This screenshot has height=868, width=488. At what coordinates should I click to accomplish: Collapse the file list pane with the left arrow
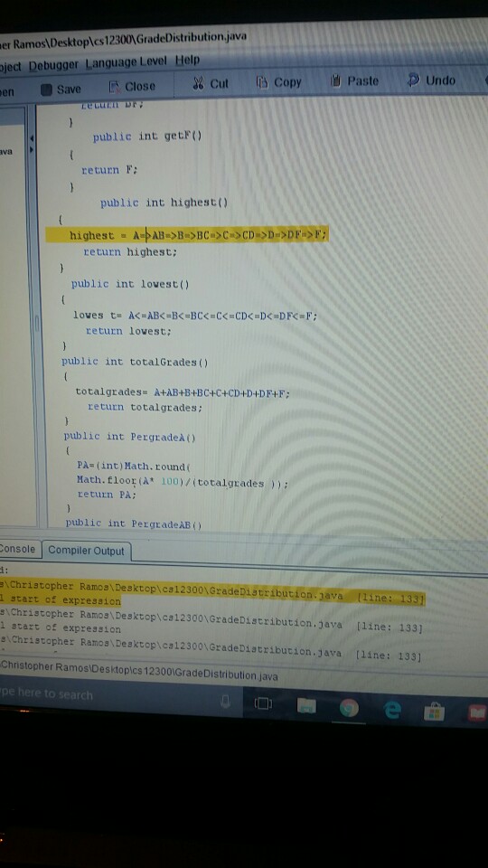point(32,138)
